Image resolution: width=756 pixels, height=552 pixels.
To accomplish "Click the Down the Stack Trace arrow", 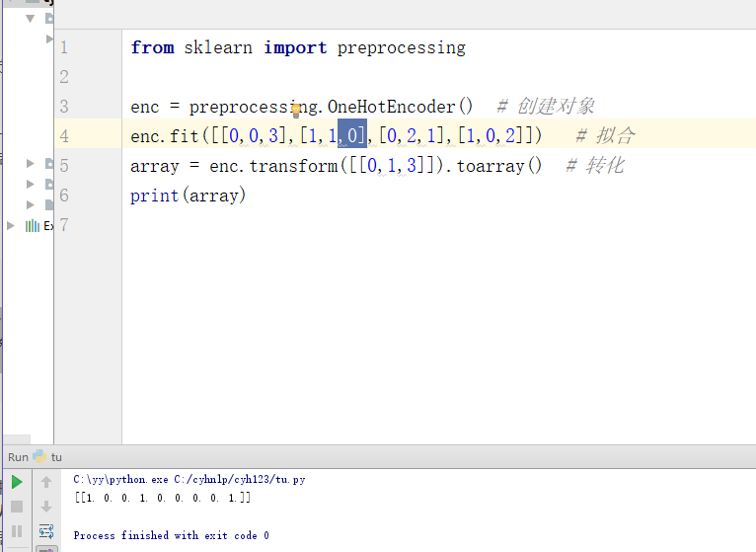I will (x=46, y=507).
